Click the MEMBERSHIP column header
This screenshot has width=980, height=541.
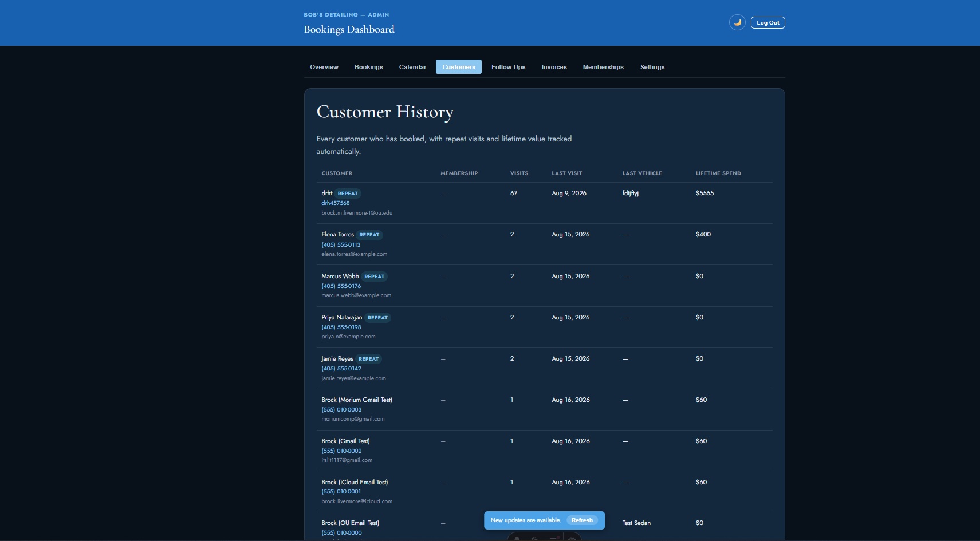[459, 173]
